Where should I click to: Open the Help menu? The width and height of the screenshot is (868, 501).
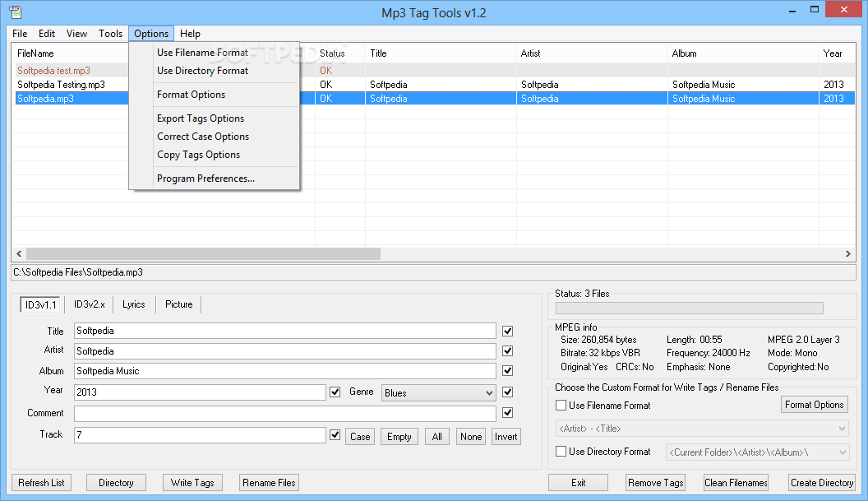point(191,34)
